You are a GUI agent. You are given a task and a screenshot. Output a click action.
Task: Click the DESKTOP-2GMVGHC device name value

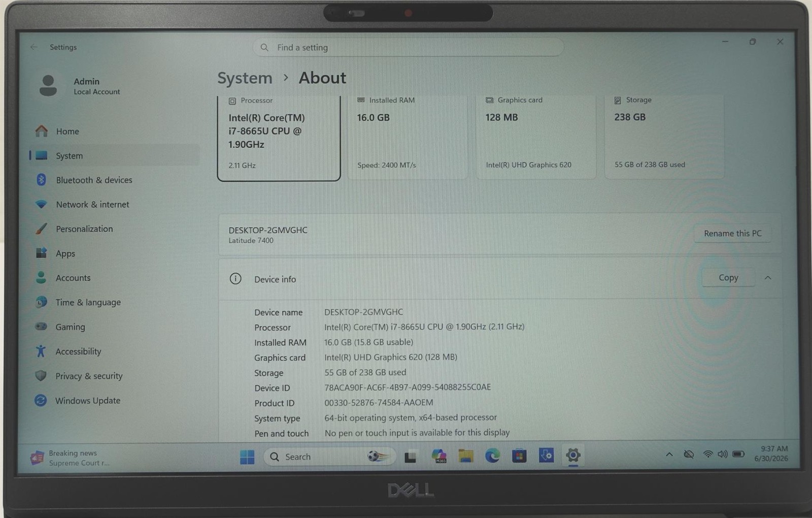[x=363, y=312]
